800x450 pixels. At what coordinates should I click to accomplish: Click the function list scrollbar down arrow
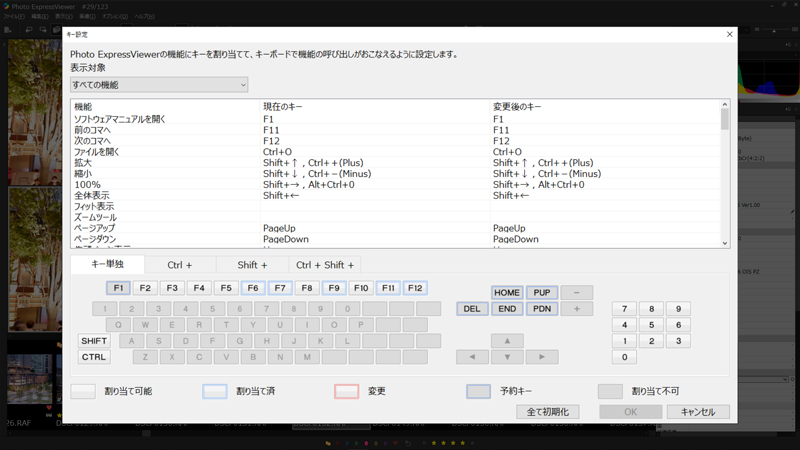pos(724,243)
